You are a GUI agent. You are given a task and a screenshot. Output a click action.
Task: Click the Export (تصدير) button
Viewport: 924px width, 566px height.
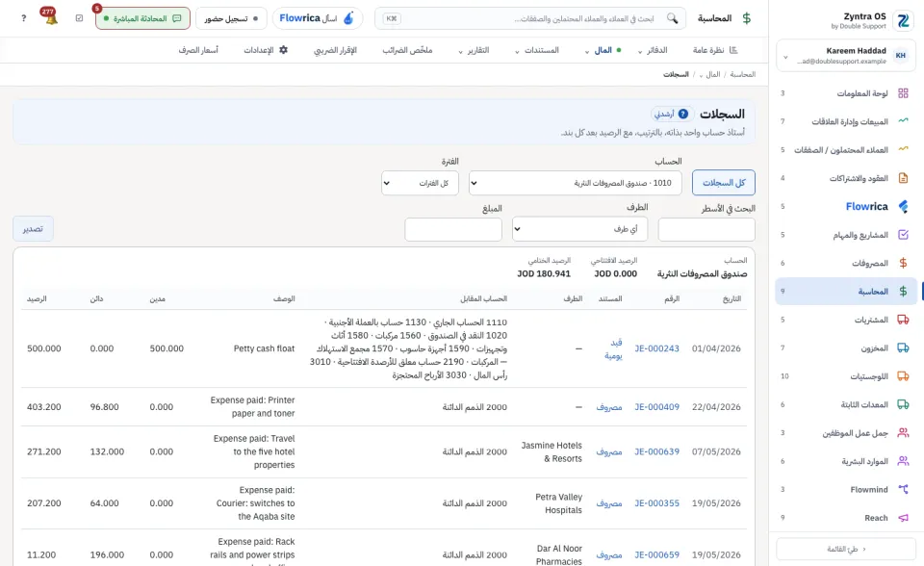(33, 229)
